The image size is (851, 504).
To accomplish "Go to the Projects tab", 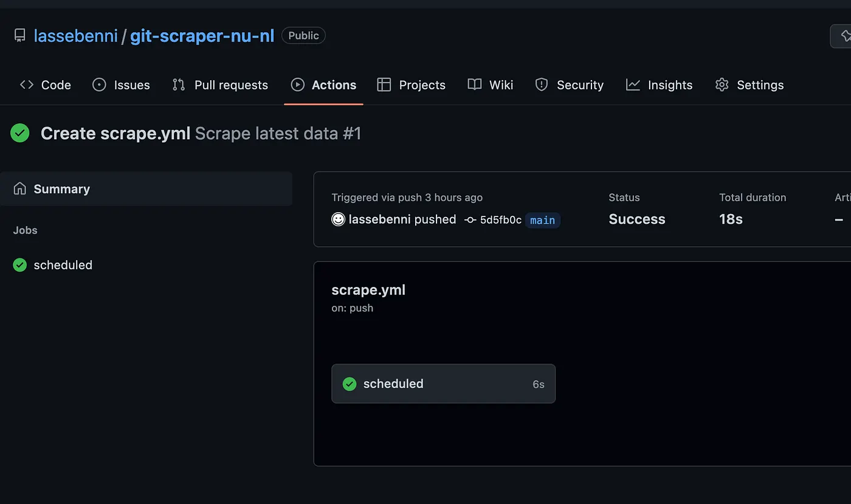I will [x=412, y=85].
